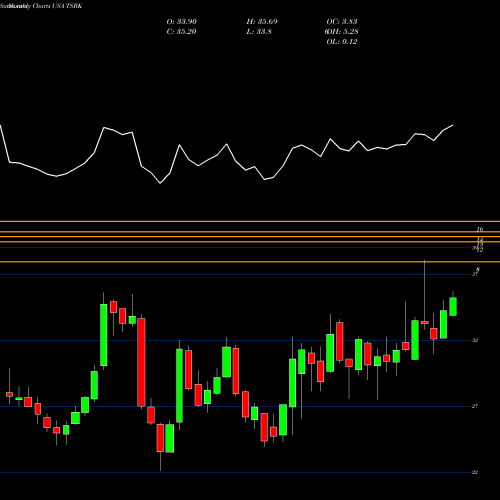Select the tallest red candlestick on the chart
Image resolution: width=500 pixels, height=500 pixels.
(x=141, y=362)
